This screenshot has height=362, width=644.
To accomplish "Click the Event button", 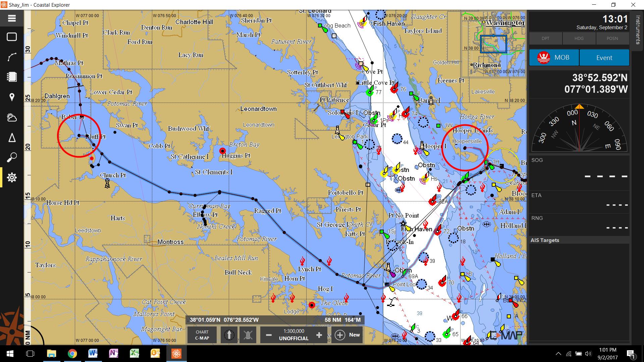I will [604, 58].
